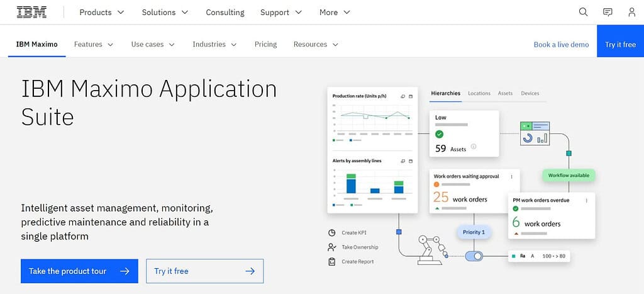Go to the Pricing page

pyautogui.click(x=266, y=45)
